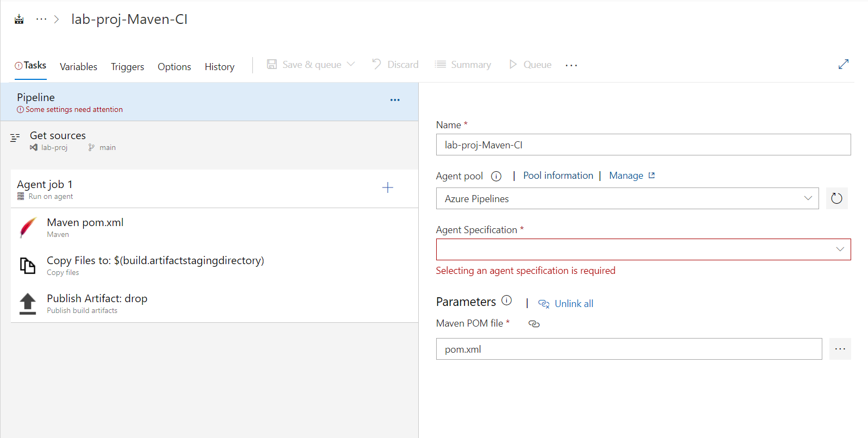Select the Get sources item
Image resolution: width=868 pixels, height=438 pixels.
pyautogui.click(x=209, y=141)
